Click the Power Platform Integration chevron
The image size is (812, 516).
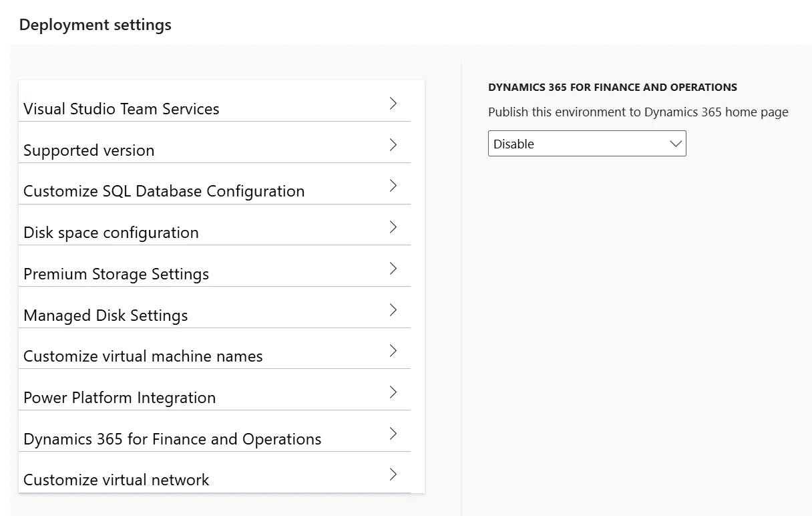click(393, 392)
